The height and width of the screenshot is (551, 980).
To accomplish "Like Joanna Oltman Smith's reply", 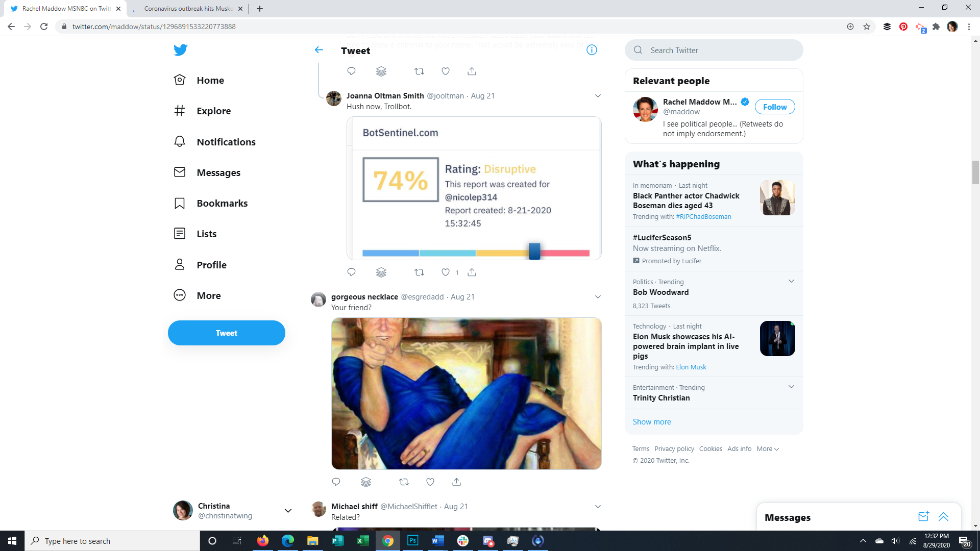I will click(x=446, y=272).
